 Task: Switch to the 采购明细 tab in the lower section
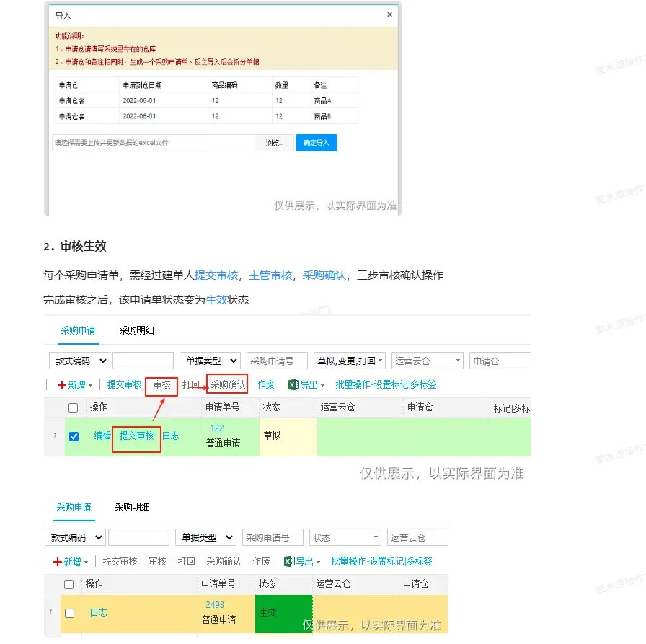pos(133,507)
